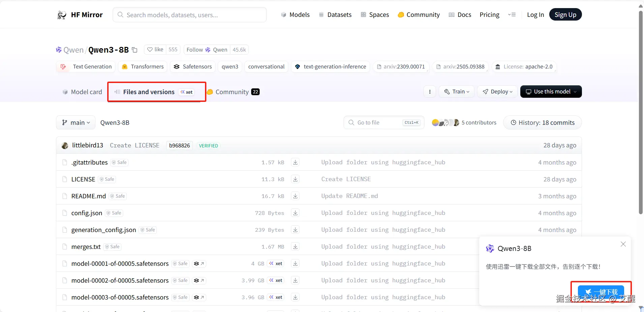This screenshot has width=644, height=312.
Task: Click the text-generation-inference tag
Action: click(330, 67)
